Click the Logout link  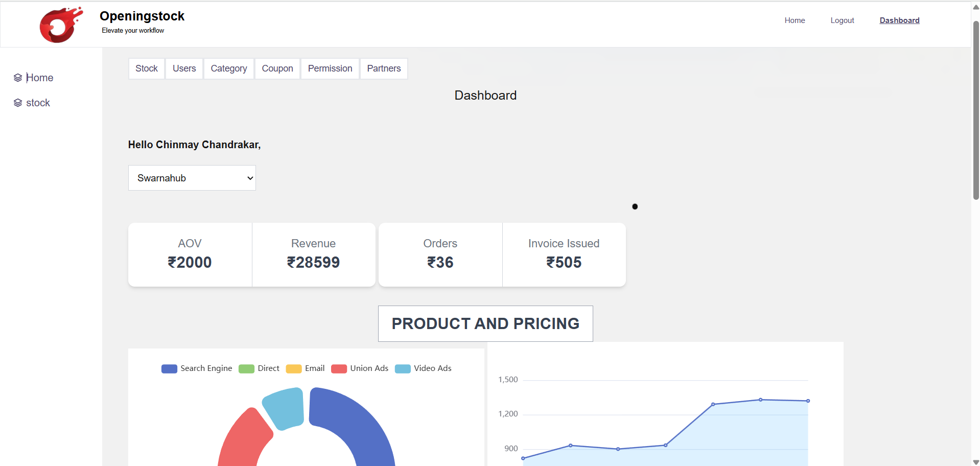click(842, 20)
